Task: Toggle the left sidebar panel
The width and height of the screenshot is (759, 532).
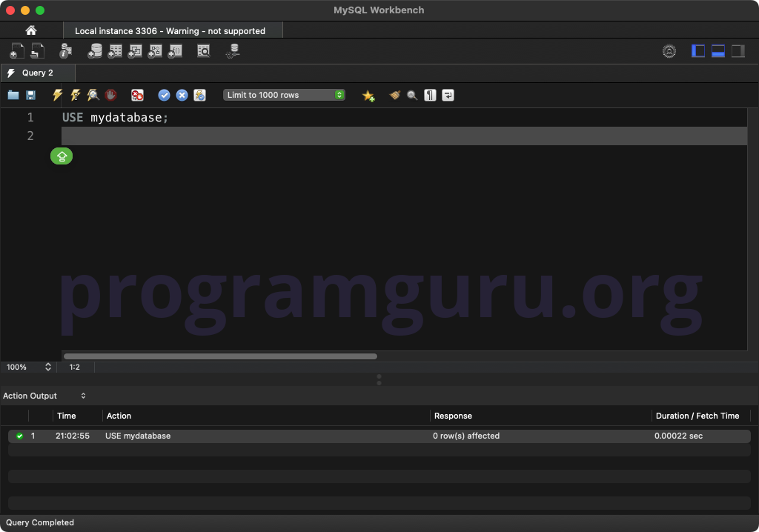Action: tap(698, 51)
